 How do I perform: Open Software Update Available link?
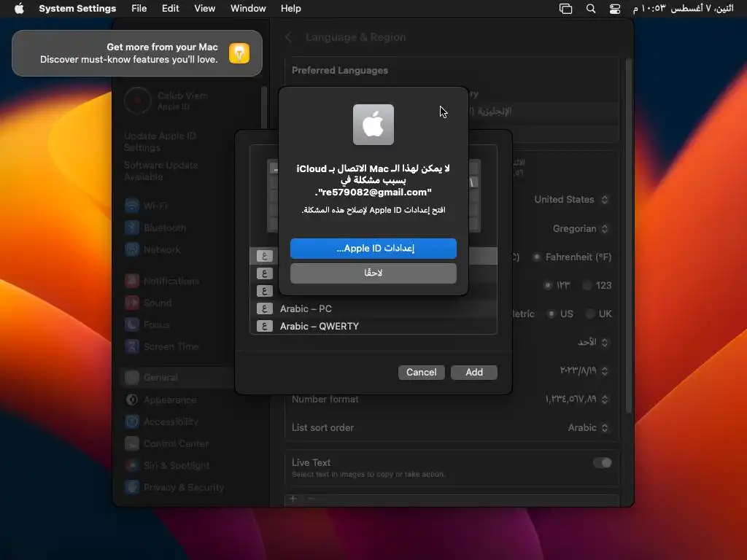(x=160, y=171)
